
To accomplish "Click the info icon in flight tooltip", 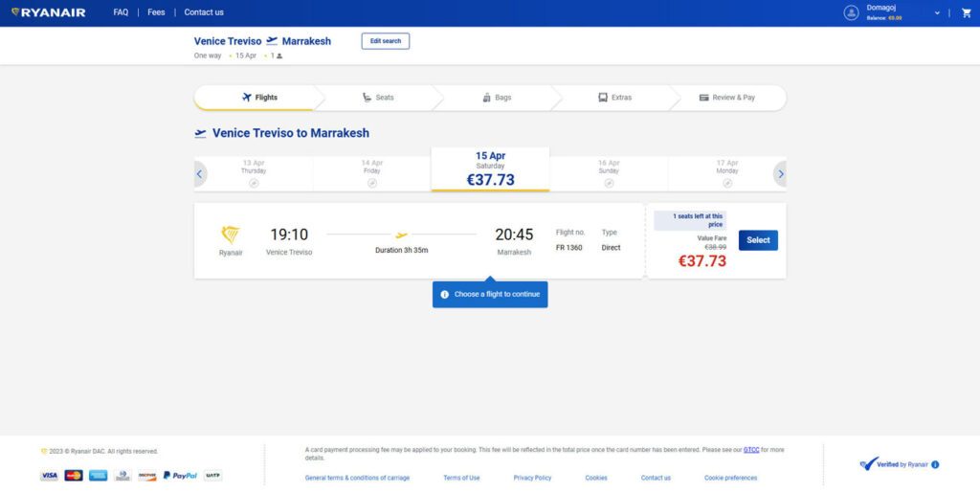I will [444, 295].
